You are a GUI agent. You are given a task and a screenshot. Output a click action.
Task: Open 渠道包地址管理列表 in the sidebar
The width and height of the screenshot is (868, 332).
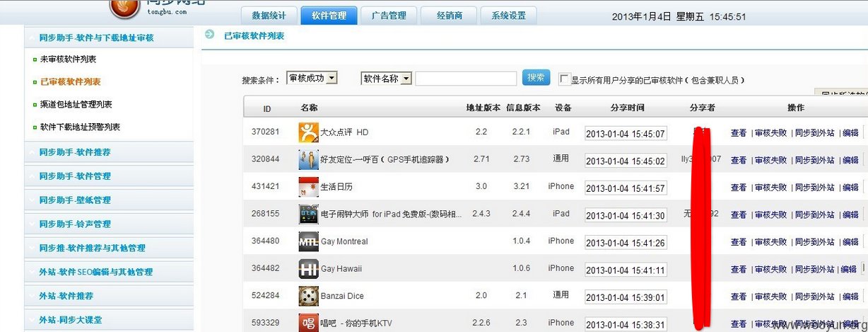pos(76,105)
